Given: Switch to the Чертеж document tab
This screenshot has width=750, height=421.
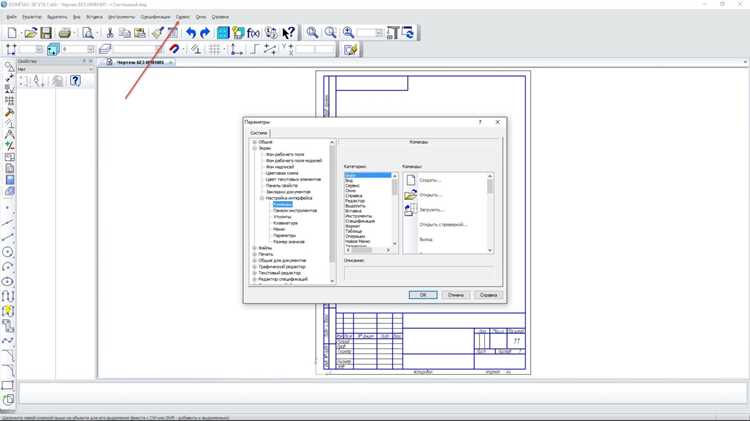Looking at the screenshot, I should point(140,62).
